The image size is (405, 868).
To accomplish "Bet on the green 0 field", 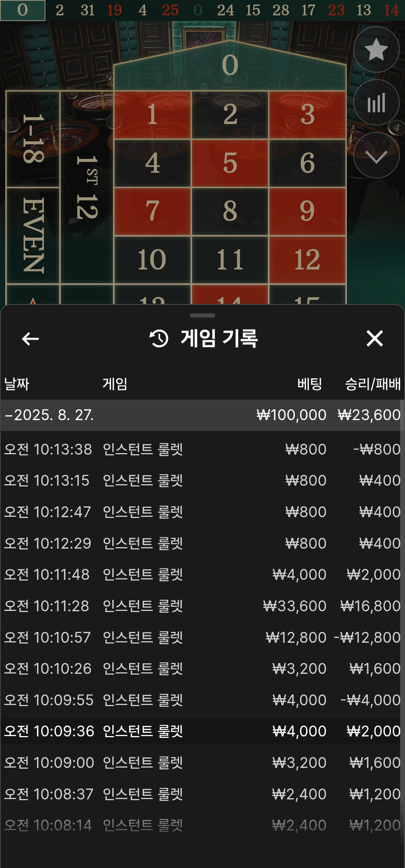I will pyautogui.click(x=230, y=65).
